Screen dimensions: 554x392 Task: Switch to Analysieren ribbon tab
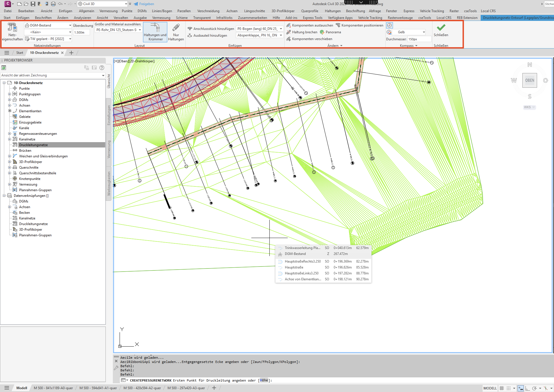[82, 18]
